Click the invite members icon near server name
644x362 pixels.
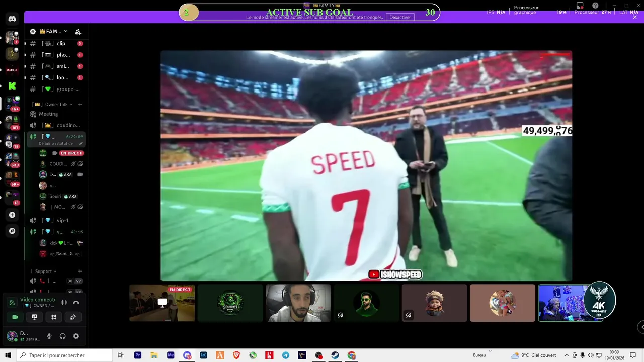[x=78, y=31]
